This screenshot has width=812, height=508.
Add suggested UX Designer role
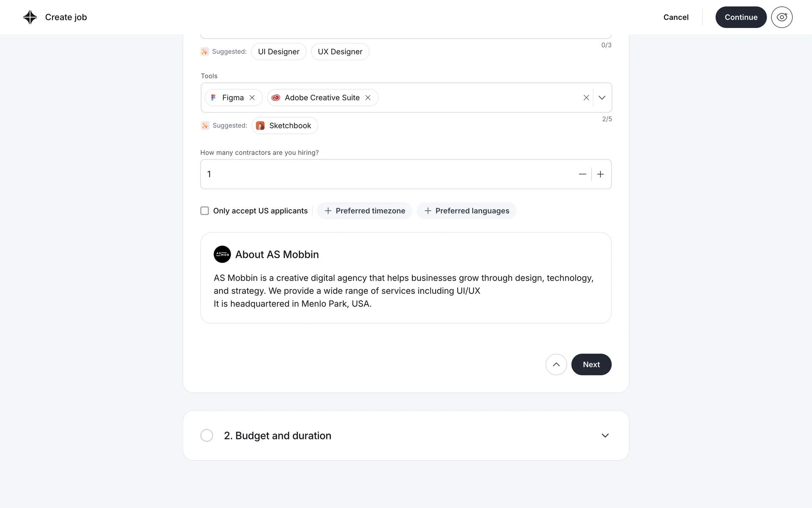[x=340, y=52]
